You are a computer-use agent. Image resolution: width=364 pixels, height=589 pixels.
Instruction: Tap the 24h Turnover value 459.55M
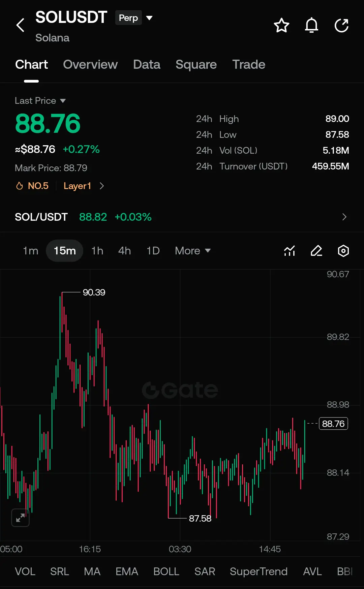point(330,166)
